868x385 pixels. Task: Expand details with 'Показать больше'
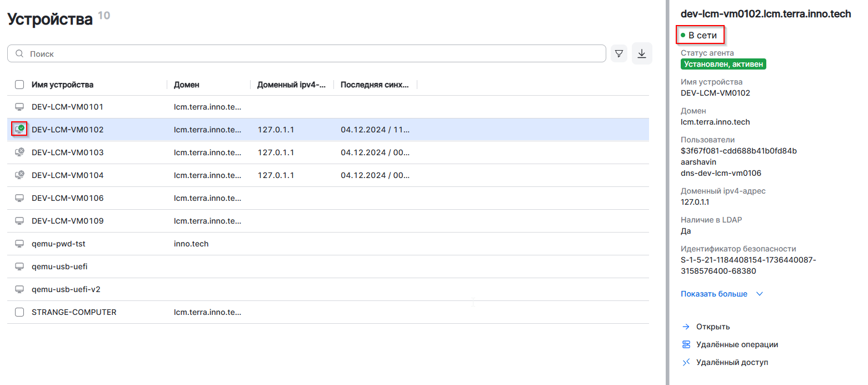tap(714, 294)
